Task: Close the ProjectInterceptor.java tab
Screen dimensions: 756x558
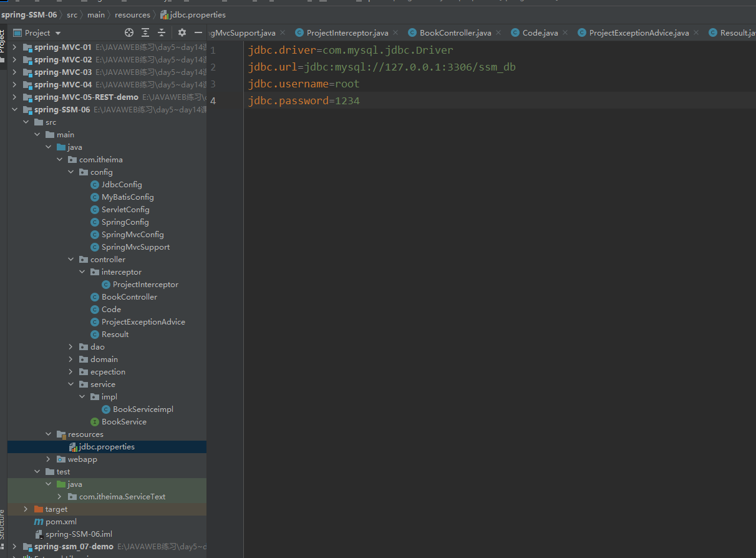Action: (395, 32)
